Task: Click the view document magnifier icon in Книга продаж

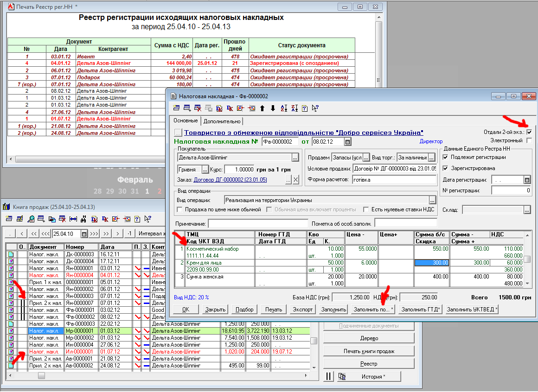Action: tap(31, 219)
